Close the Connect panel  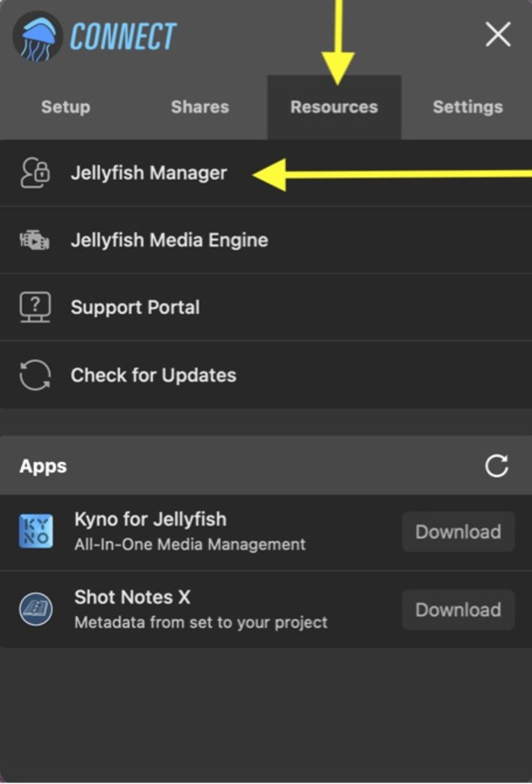pos(498,35)
